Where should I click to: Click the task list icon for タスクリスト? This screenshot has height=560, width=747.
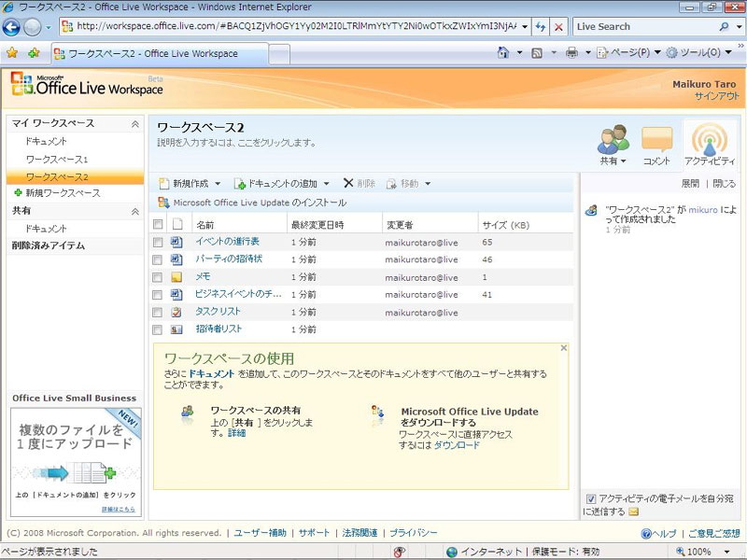[176, 312]
